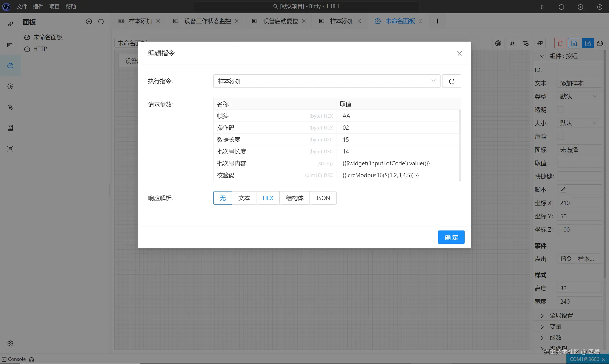Open the 插件 menu

(38, 7)
